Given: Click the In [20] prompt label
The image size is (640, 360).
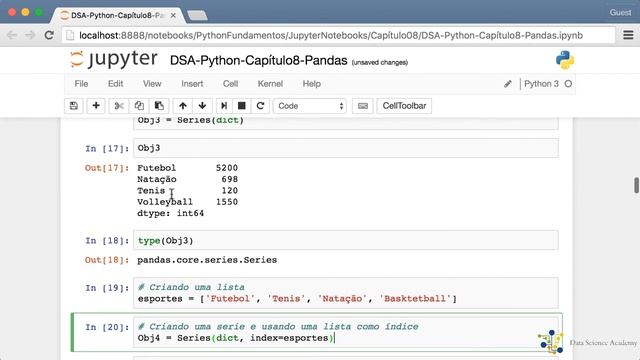Looking at the screenshot, I should (107, 327).
